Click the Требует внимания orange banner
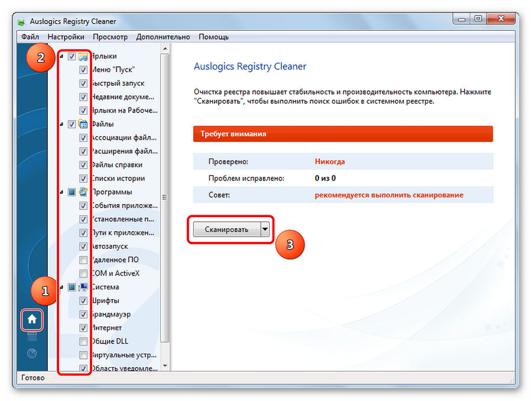Screen dimensions: 532x401 point(343,134)
